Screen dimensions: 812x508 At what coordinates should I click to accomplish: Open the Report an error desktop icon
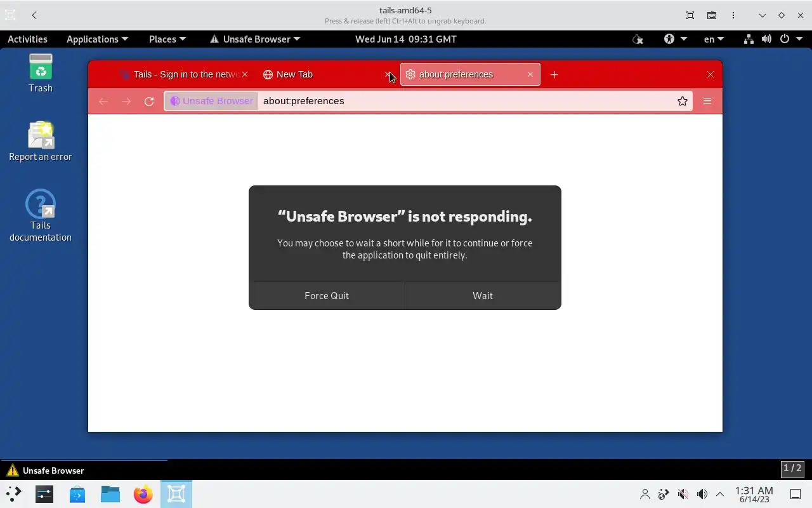tap(41, 141)
